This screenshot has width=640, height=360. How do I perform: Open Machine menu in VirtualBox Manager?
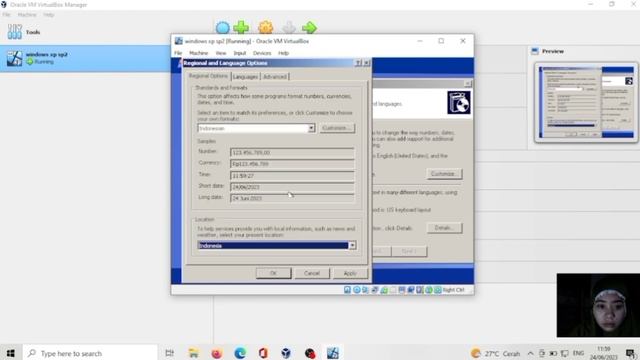point(27,15)
